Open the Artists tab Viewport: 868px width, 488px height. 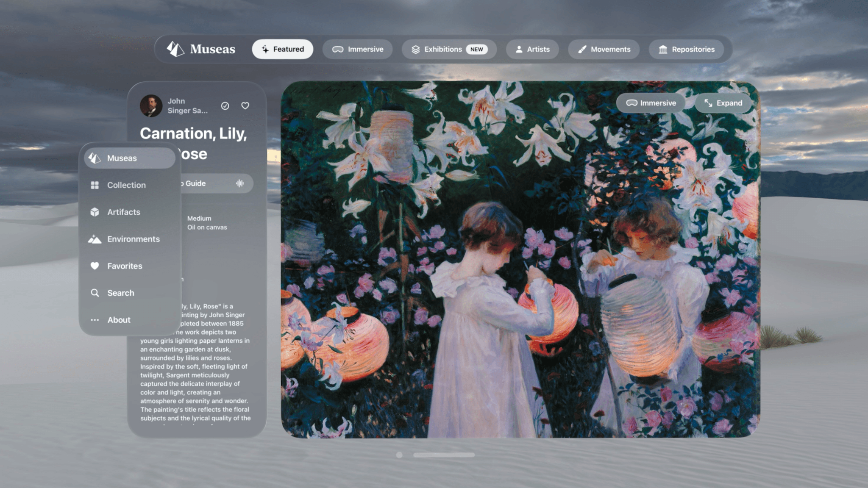coord(532,49)
